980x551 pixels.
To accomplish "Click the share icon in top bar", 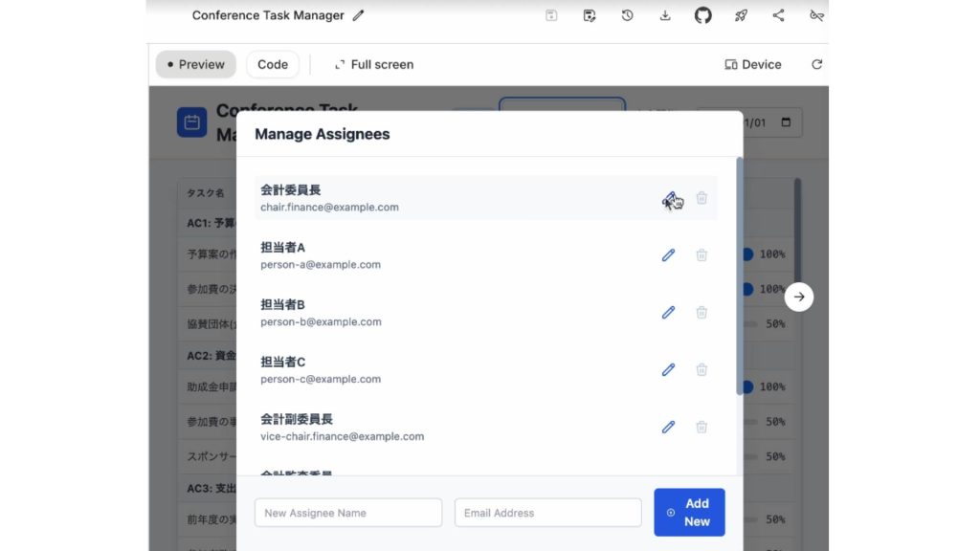I will click(778, 15).
